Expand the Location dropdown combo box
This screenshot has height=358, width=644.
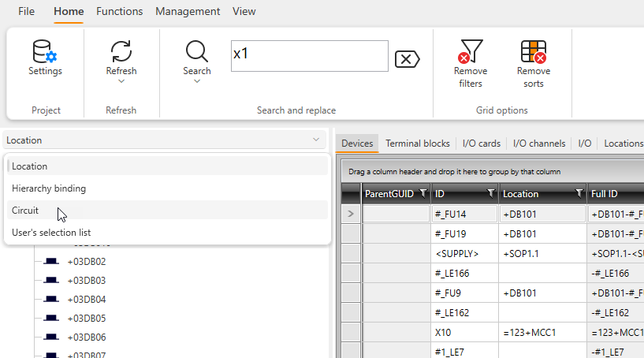[x=316, y=140]
